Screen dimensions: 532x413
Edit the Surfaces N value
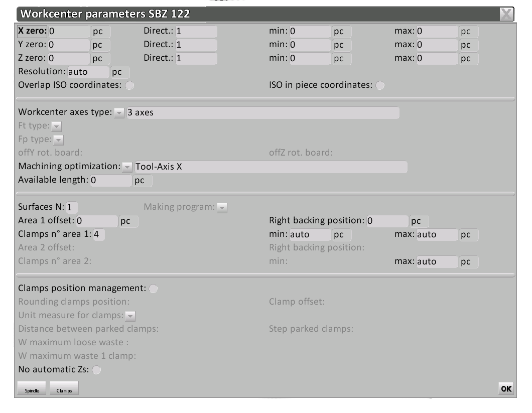click(72, 207)
